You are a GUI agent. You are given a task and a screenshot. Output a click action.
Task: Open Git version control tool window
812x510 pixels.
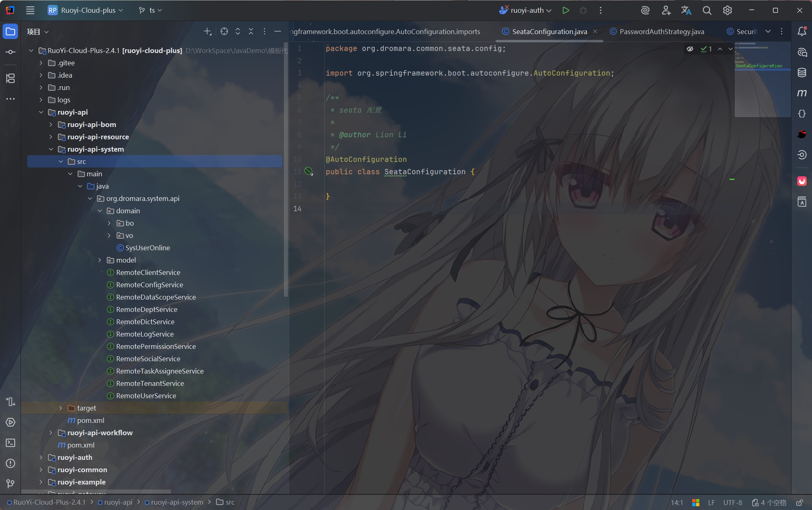pyautogui.click(x=11, y=484)
